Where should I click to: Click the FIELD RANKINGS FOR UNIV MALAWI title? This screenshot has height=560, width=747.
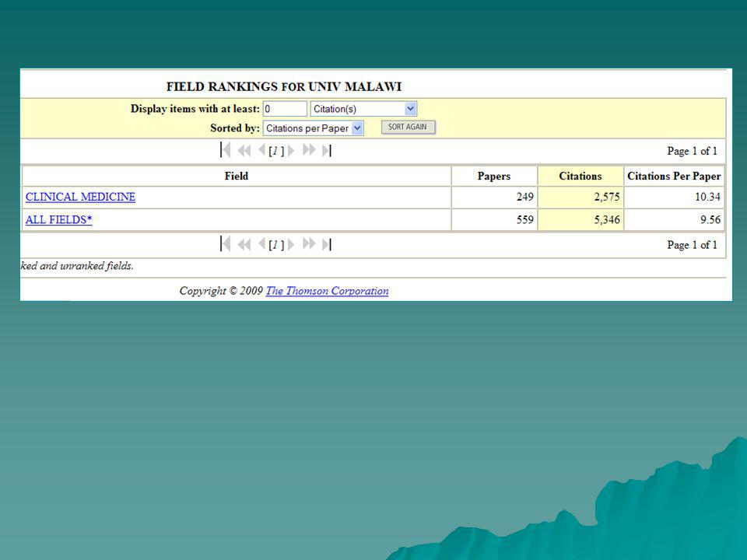[284, 86]
